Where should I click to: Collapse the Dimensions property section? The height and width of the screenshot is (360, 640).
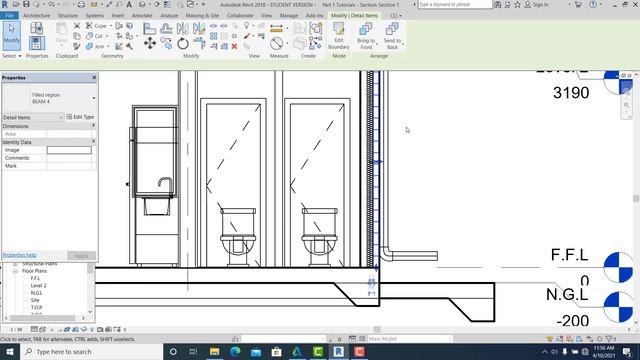pos(93,126)
